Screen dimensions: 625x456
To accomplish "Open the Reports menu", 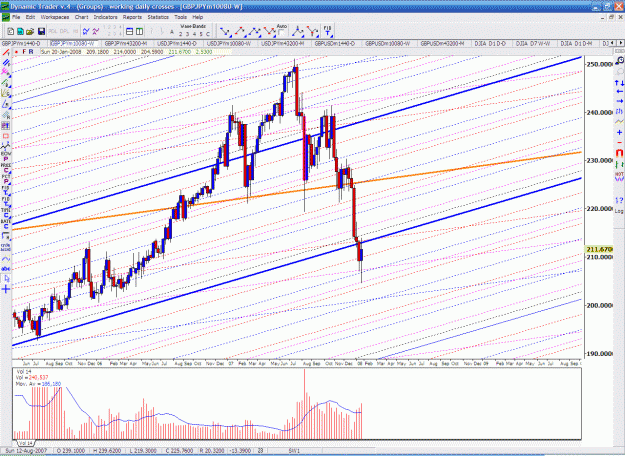I will (x=132, y=17).
